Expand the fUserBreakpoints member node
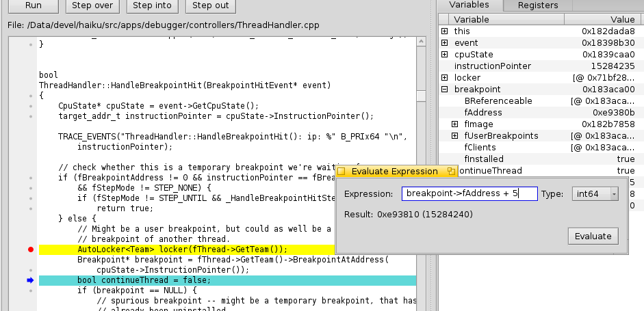 (454, 136)
